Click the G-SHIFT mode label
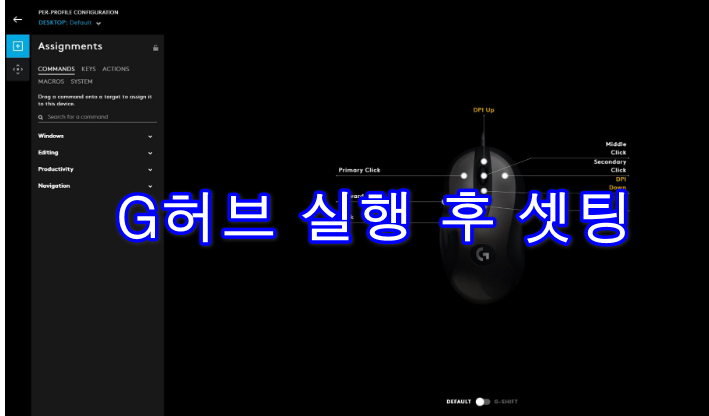Screen dimensions: 709x416 click(x=506, y=402)
